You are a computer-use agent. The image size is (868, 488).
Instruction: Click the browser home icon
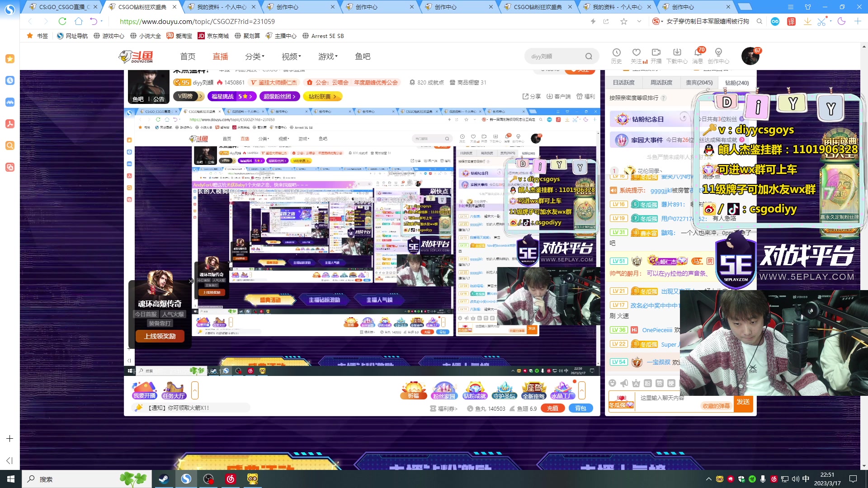[79, 21]
